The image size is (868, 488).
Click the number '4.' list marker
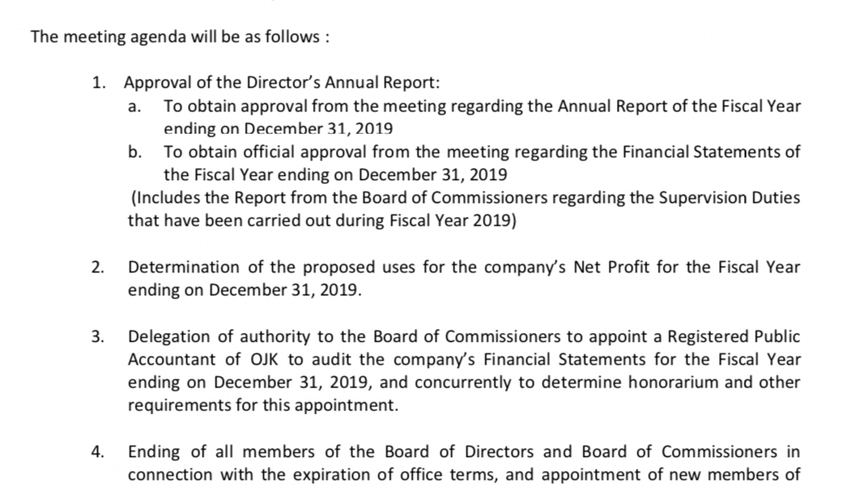[98, 452]
